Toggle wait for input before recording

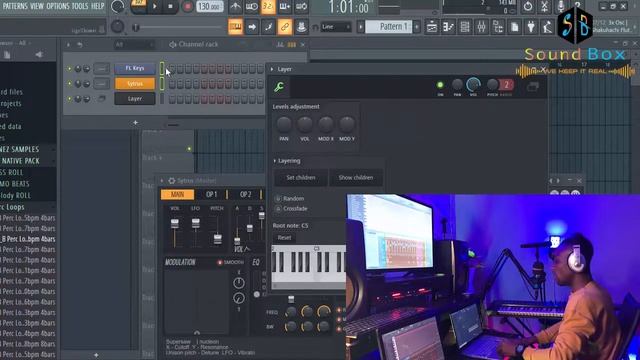[251, 7]
